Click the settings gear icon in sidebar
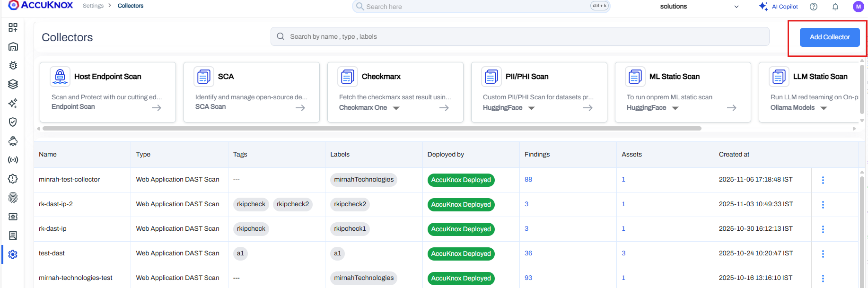This screenshot has width=868, height=288. click(13, 254)
